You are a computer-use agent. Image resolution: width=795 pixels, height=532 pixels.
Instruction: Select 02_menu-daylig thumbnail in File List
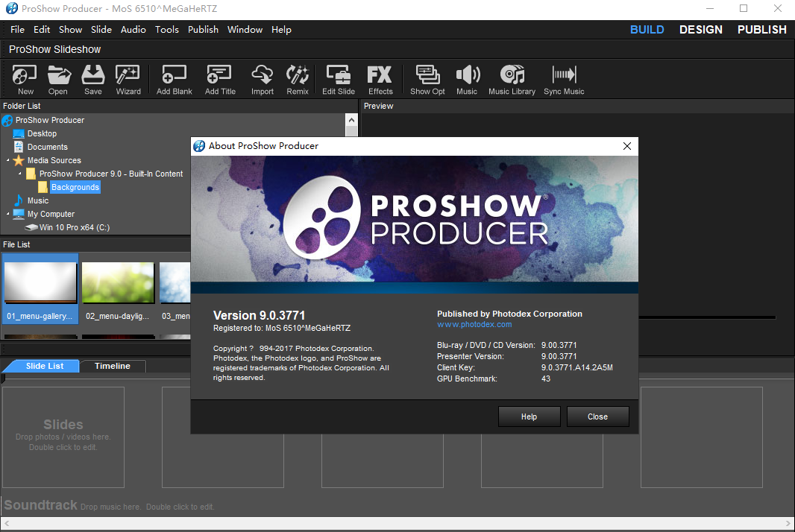(x=118, y=289)
